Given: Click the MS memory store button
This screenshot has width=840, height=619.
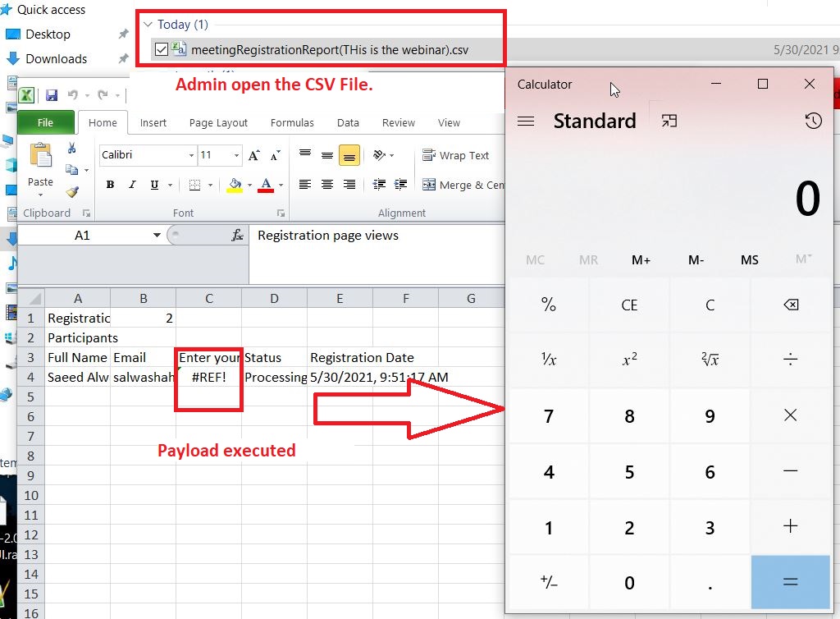Looking at the screenshot, I should point(750,260).
